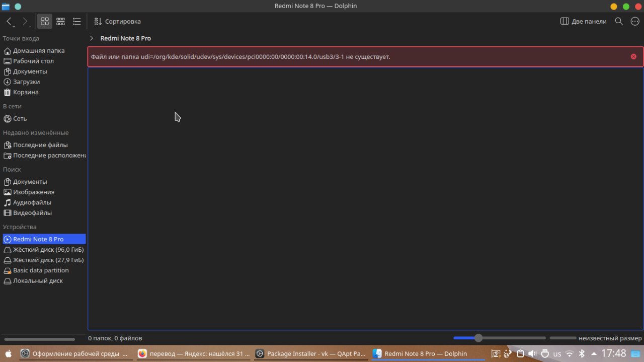The width and height of the screenshot is (644, 362).
Task: Switch to icons view mode
Action: point(45,21)
